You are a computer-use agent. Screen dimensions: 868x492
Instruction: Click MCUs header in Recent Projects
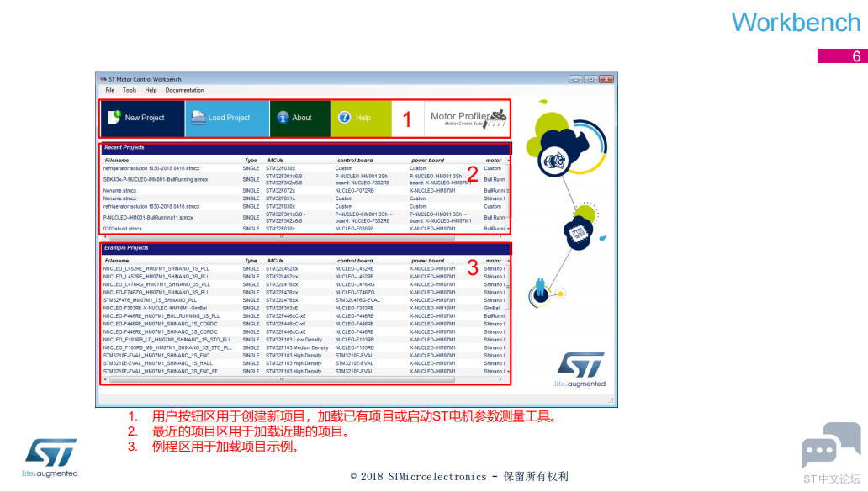275,161
